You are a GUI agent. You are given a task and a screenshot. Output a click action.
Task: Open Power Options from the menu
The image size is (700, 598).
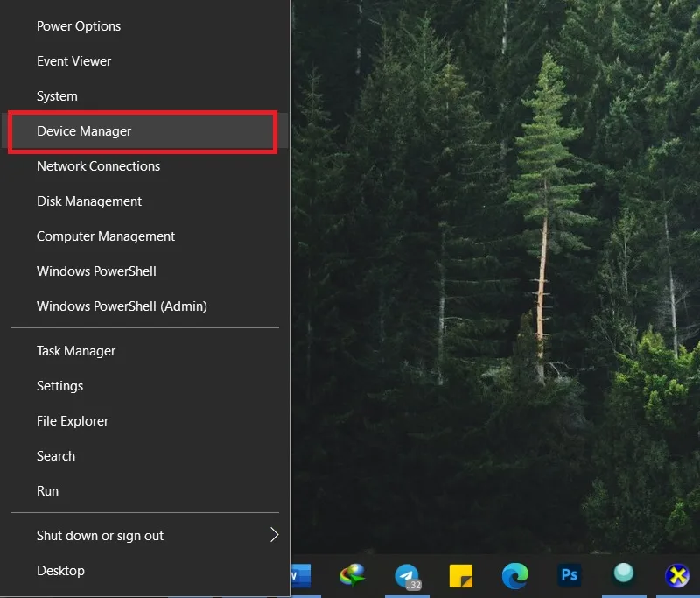pyautogui.click(x=145, y=26)
